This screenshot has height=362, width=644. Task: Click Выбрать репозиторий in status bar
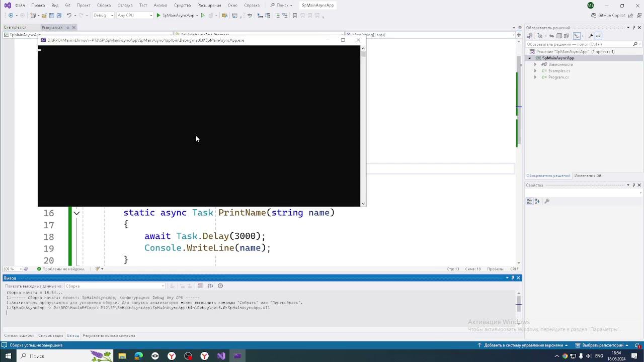pos(601,345)
